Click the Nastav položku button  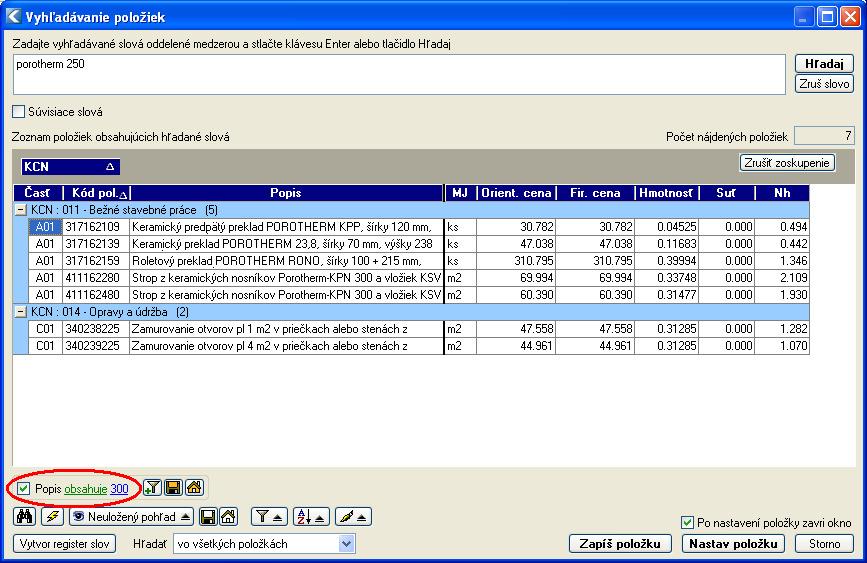click(x=733, y=544)
